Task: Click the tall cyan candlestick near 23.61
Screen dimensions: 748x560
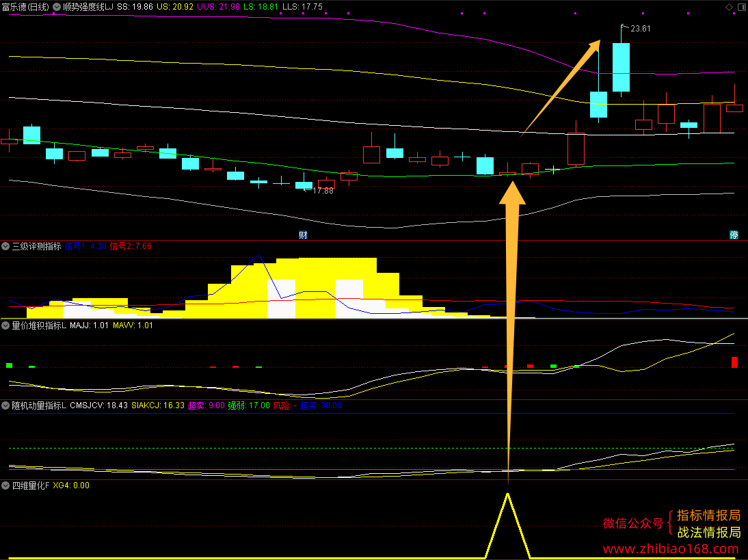Action: [x=621, y=67]
